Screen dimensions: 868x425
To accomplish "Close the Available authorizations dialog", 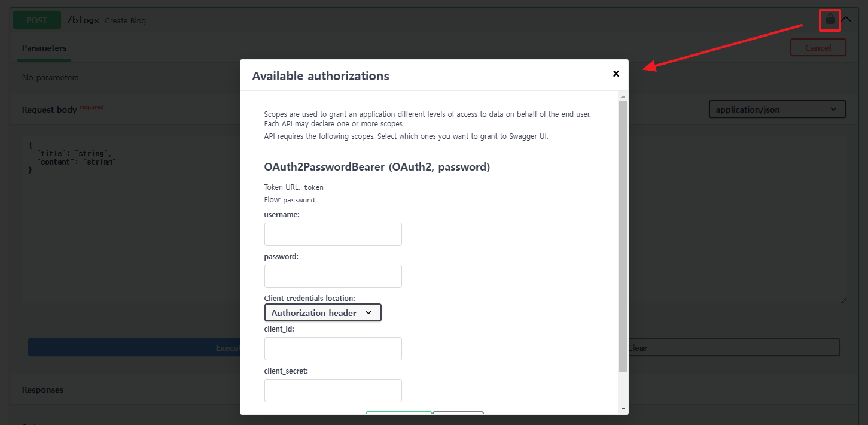I will (x=616, y=74).
